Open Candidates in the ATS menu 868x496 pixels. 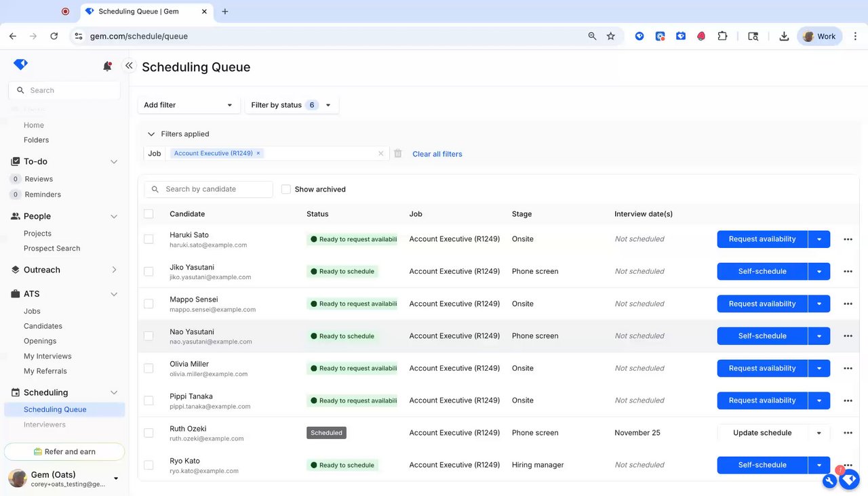click(x=43, y=326)
